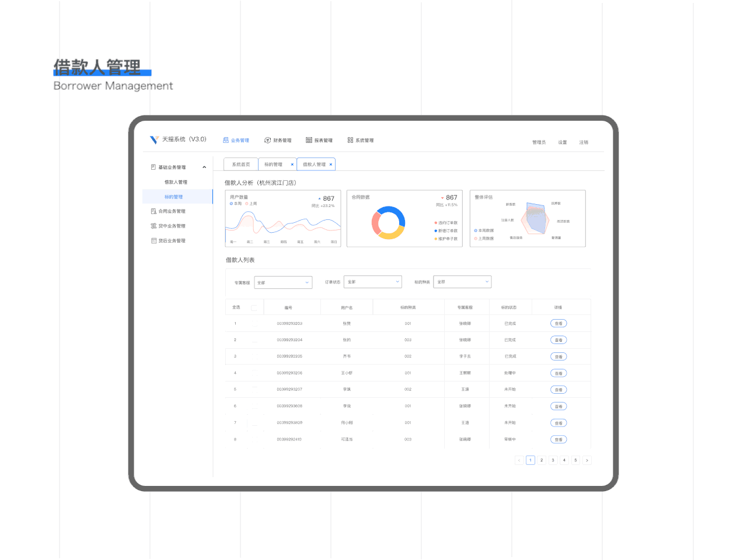Toggle 上周 legend in 用户数量 chart
Viewport: 747px width, 560px height.
click(252, 204)
